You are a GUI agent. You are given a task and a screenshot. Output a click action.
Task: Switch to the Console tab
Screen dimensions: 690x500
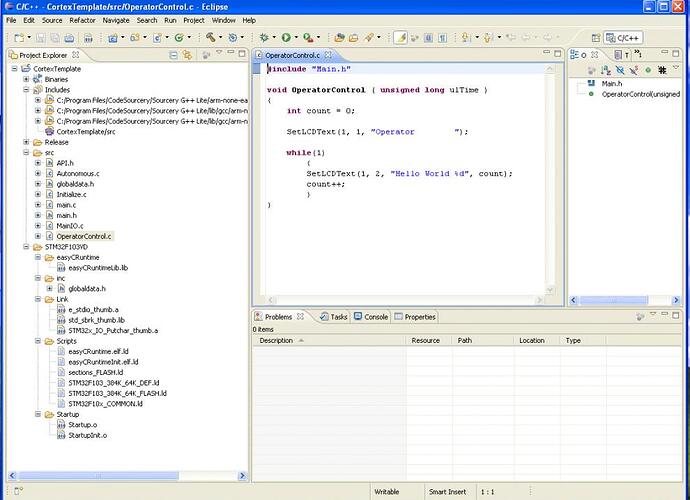[x=371, y=316]
